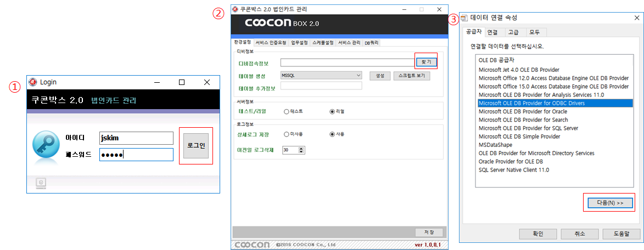Click 데이터 연결 속성 dialog title icon
The width and height of the screenshot is (644, 250).
pyautogui.click(x=464, y=18)
